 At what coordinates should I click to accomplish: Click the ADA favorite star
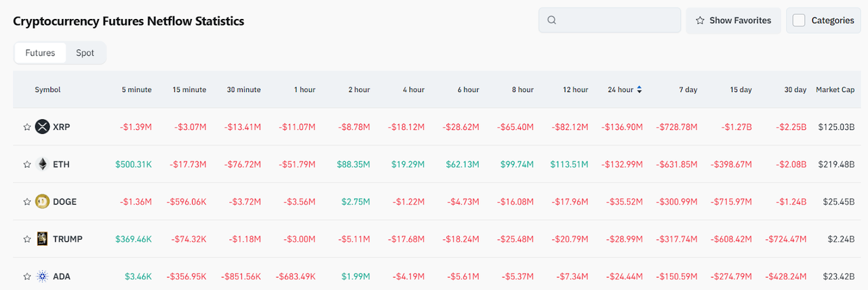tap(27, 276)
